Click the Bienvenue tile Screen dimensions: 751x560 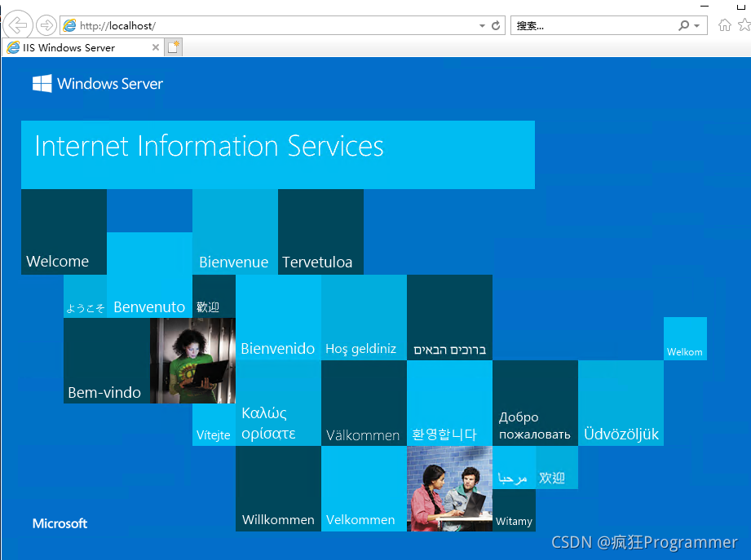(235, 232)
